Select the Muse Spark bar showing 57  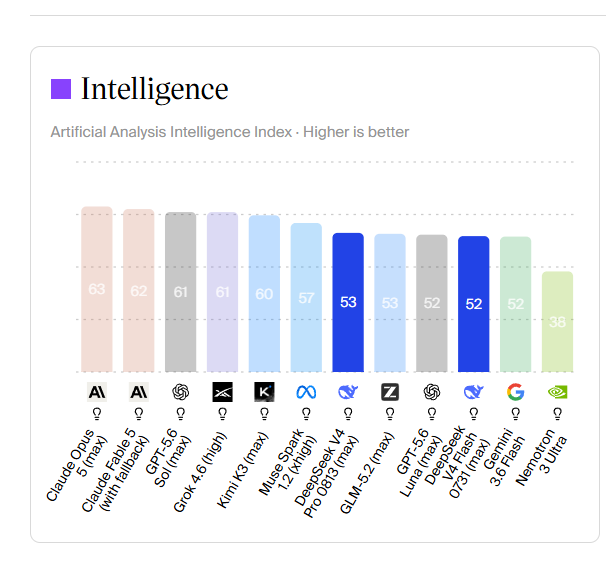(x=306, y=298)
